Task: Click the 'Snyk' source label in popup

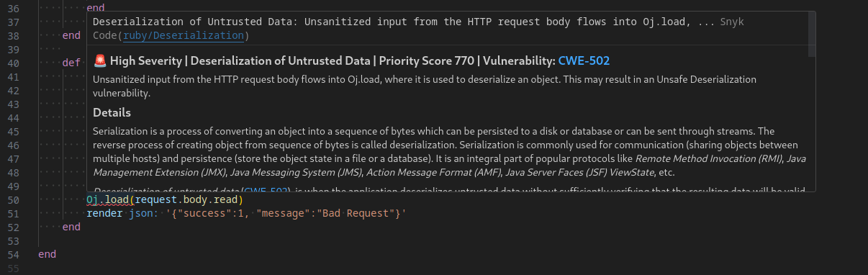Action: (732, 22)
